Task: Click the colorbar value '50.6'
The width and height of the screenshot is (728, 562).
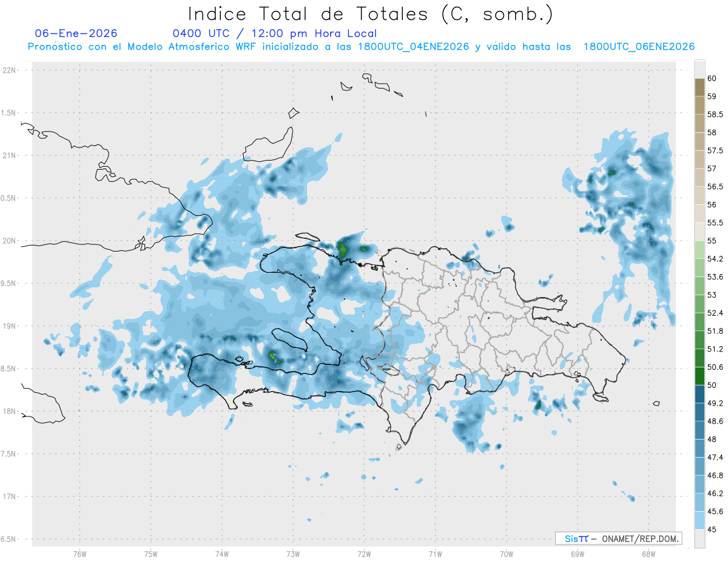Action: click(715, 367)
